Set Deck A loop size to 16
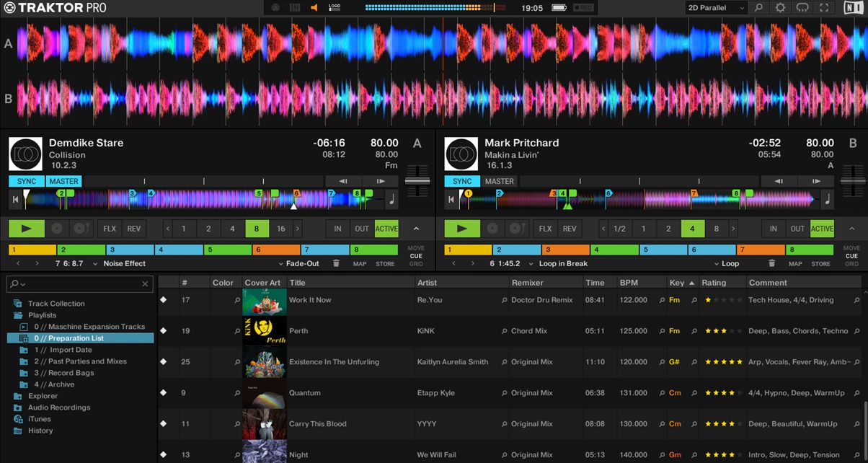 click(280, 229)
